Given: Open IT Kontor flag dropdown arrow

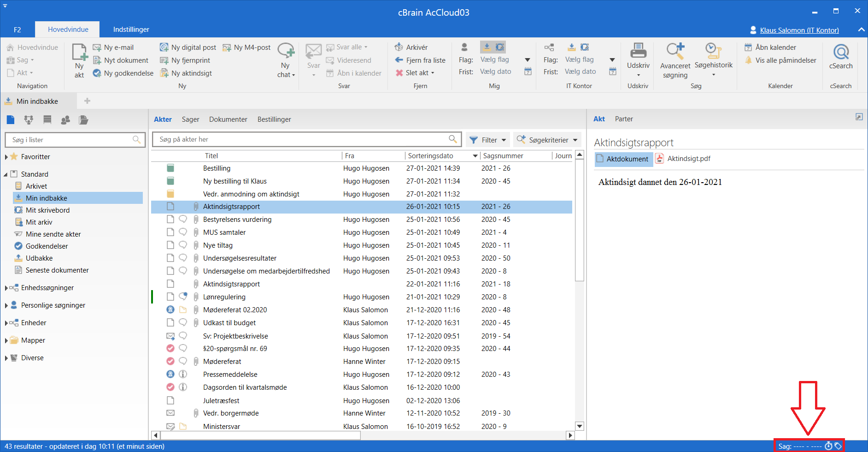Looking at the screenshot, I should click(612, 60).
